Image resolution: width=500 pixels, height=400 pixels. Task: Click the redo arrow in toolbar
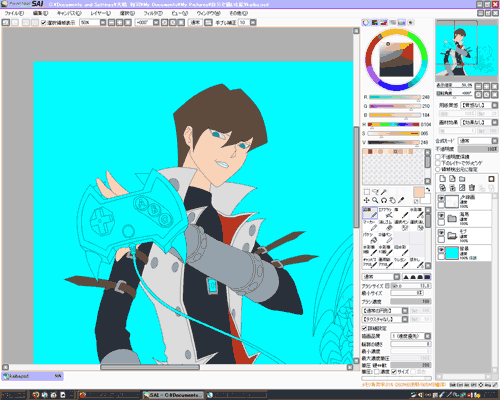[x=15, y=22]
